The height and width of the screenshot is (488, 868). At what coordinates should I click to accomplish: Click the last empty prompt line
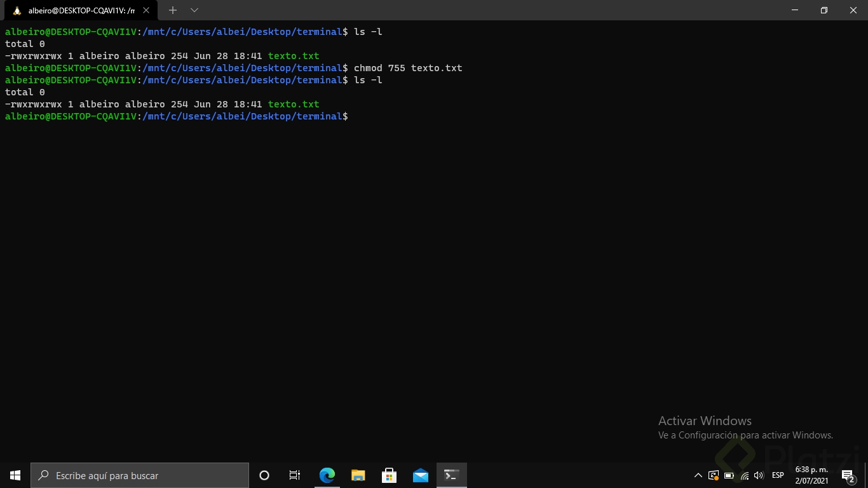click(x=177, y=116)
